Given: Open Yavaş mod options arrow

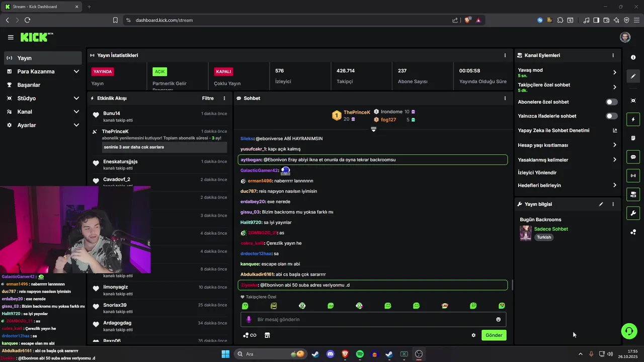Looking at the screenshot, I should click(614, 72).
